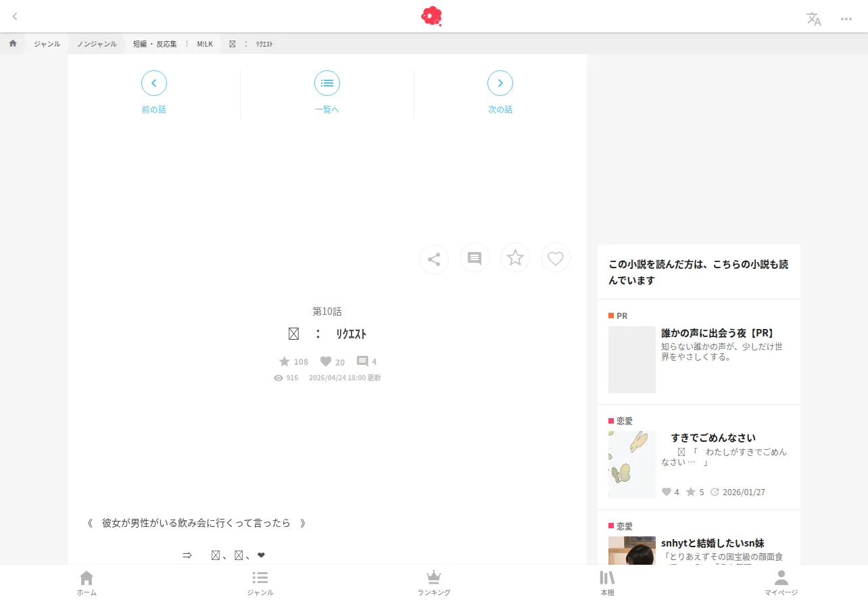Switch to the マイページ tab
868x608 pixels.
tap(781, 584)
